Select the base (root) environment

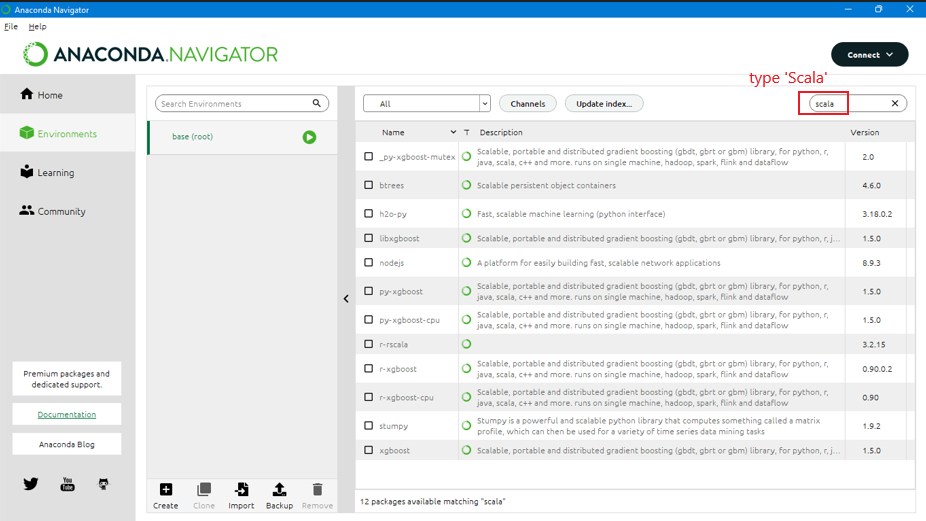point(242,137)
